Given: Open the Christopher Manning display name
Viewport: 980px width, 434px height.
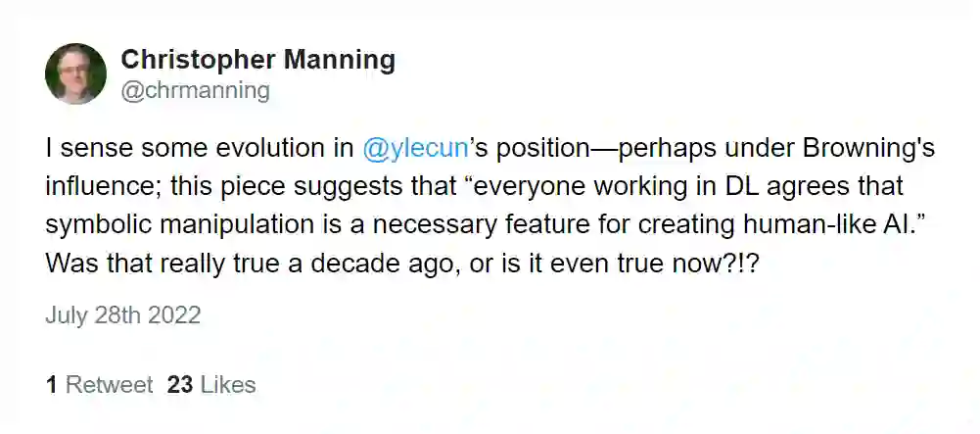Looking at the screenshot, I should click(257, 60).
